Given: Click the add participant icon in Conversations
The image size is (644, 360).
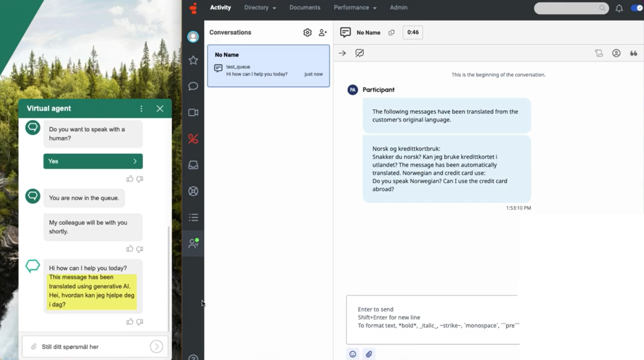Looking at the screenshot, I should tap(323, 32).
